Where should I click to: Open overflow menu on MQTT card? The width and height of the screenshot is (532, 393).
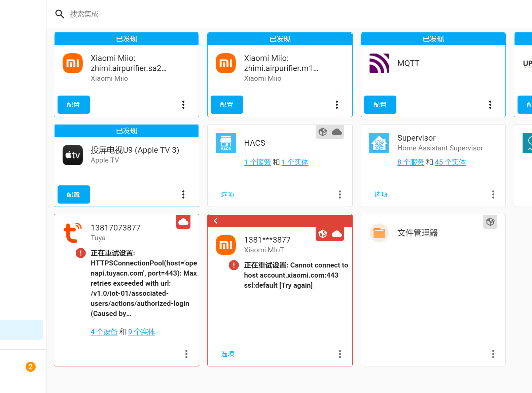click(490, 105)
